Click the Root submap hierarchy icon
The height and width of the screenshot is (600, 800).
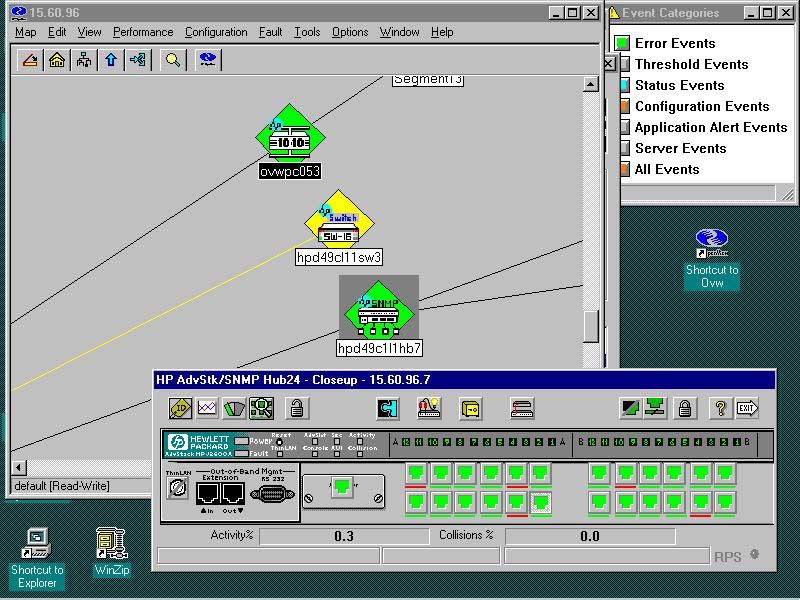coord(84,60)
